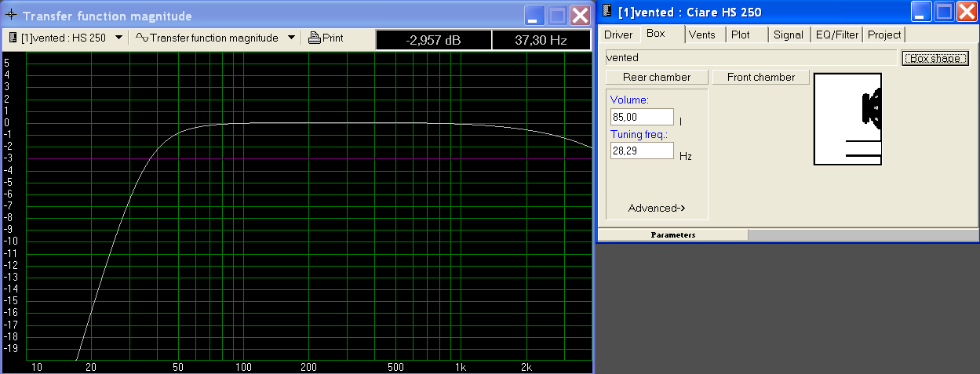Click the -2,957 dB readout

[x=433, y=40]
